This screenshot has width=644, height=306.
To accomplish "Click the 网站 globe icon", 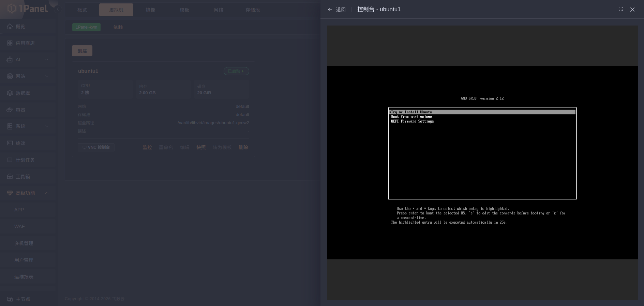I will pos(10,76).
